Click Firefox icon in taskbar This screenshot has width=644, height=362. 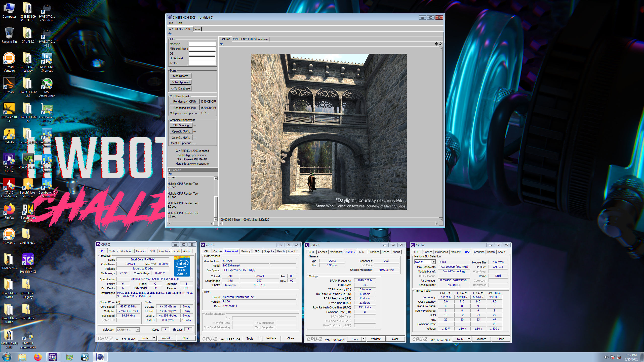coord(38,357)
